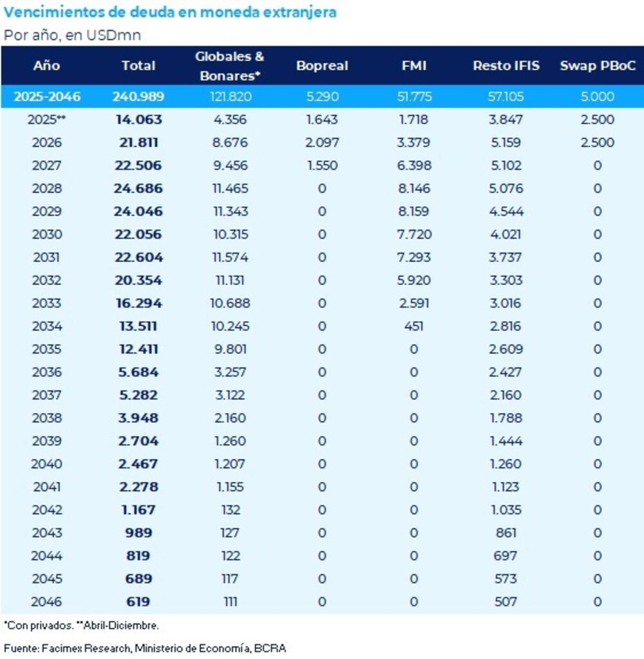Select the 'Por año, en USDmn' subtitle

(73, 35)
